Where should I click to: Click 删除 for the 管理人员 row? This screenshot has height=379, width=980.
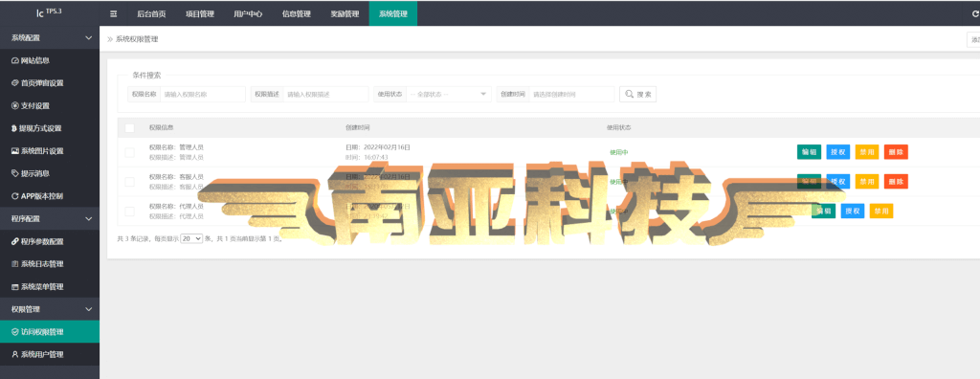896,152
